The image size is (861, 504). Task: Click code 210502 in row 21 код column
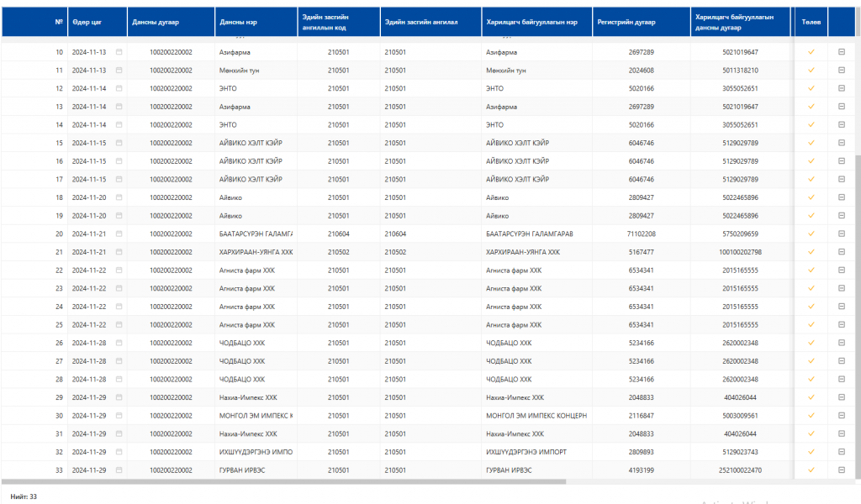338,252
